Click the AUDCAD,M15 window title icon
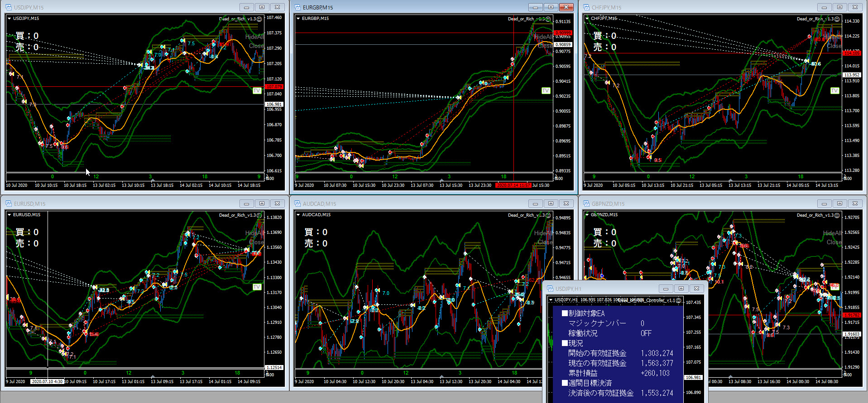Screen dimensions: 868x403 297,204
